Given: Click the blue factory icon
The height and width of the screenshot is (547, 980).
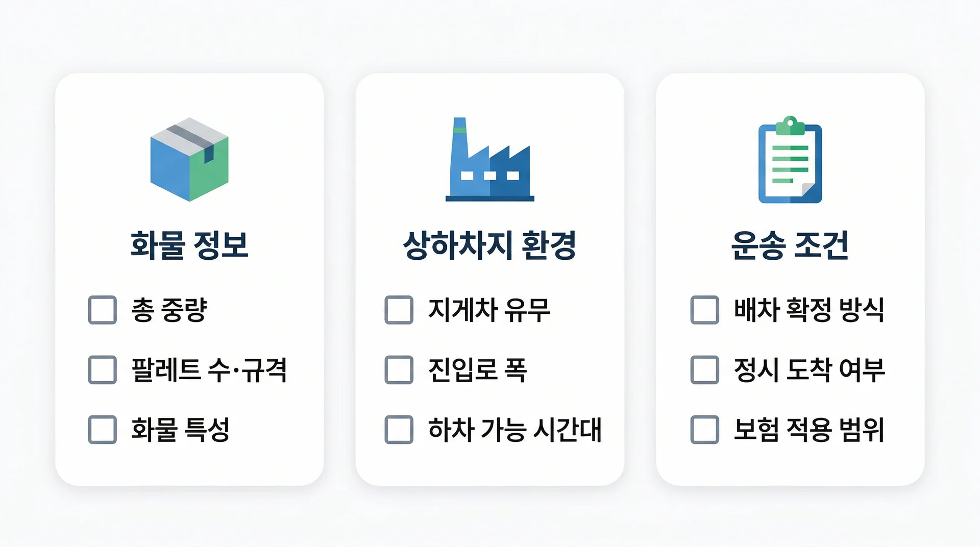Looking at the screenshot, I should pos(489,160).
